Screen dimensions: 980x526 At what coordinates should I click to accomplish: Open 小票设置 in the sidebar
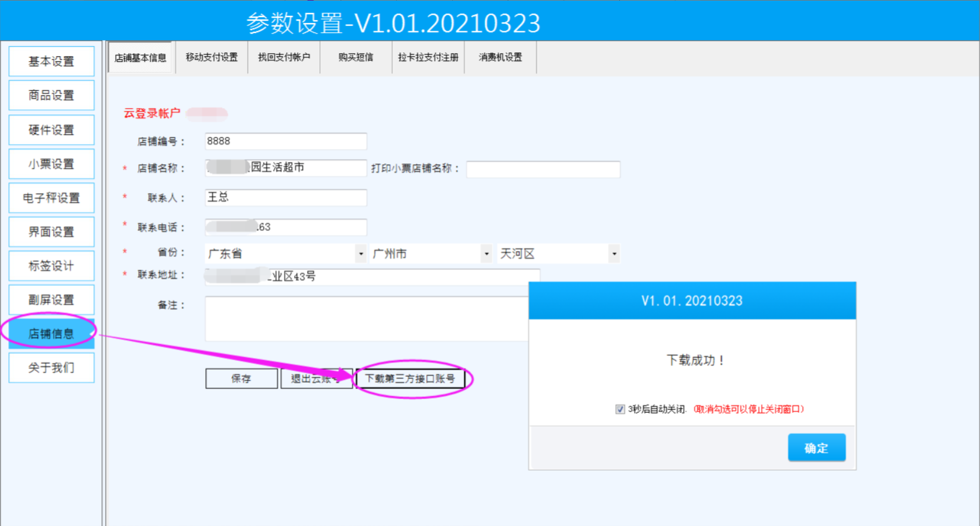pos(51,164)
